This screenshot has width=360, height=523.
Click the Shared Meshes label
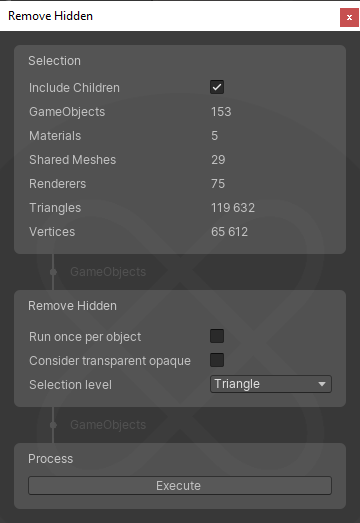[x=72, y=160]
